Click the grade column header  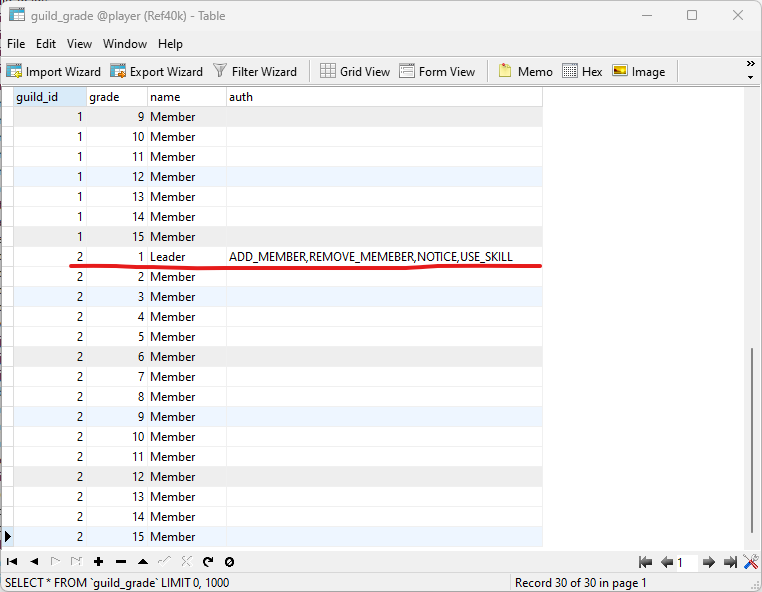(x=117, y=97)
